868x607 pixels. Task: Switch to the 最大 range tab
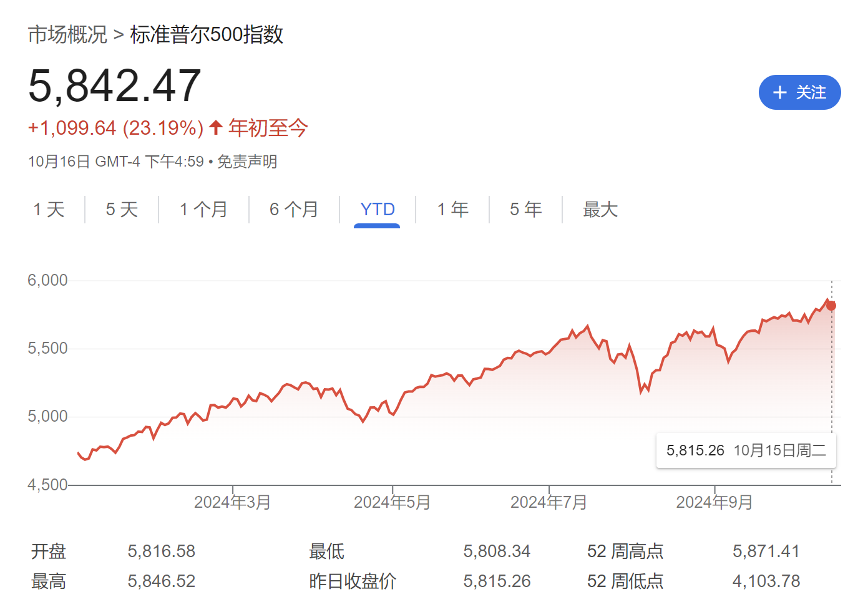pos(600,209)
